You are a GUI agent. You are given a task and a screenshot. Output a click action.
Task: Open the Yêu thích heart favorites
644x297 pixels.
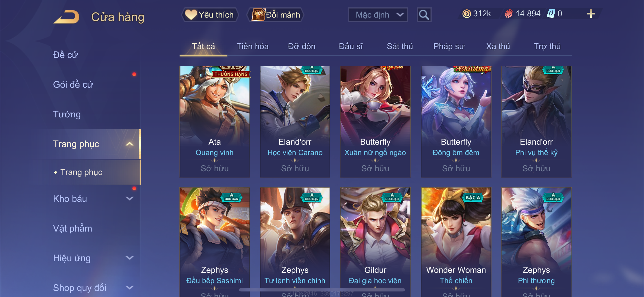pos(210,15)
